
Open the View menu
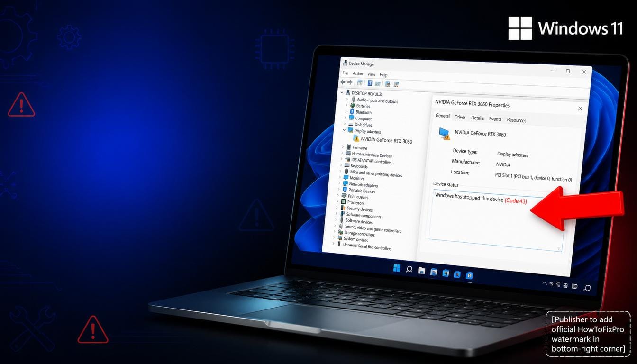(371, 74)
